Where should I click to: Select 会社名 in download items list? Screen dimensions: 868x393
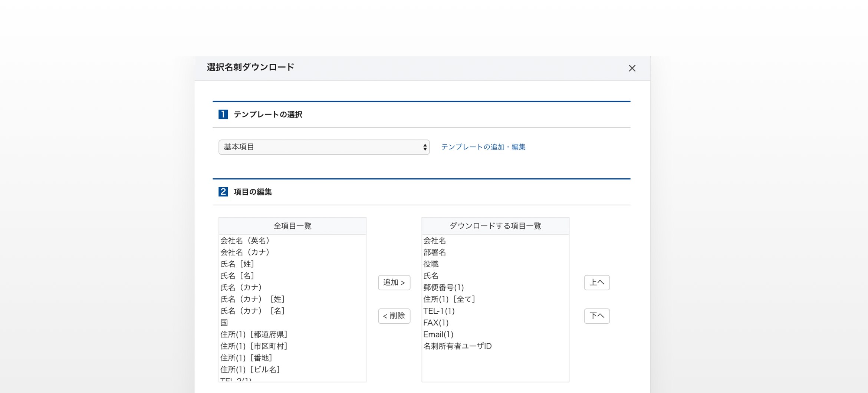[495, 241]
